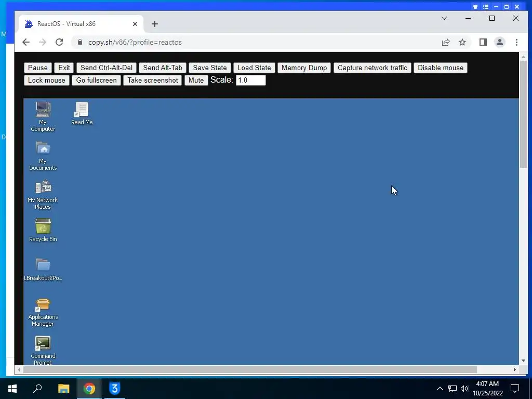Open the Windows Start menu
Image resolution: width=532 pixels, height=399 pixels.
click(12, 389)
